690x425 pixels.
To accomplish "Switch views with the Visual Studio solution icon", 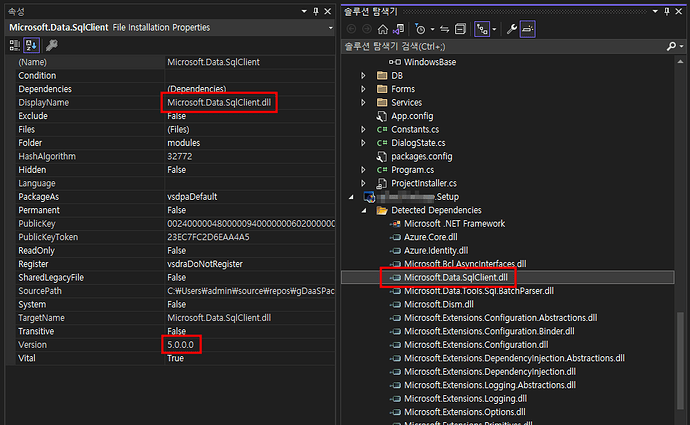I will point(399,29).
